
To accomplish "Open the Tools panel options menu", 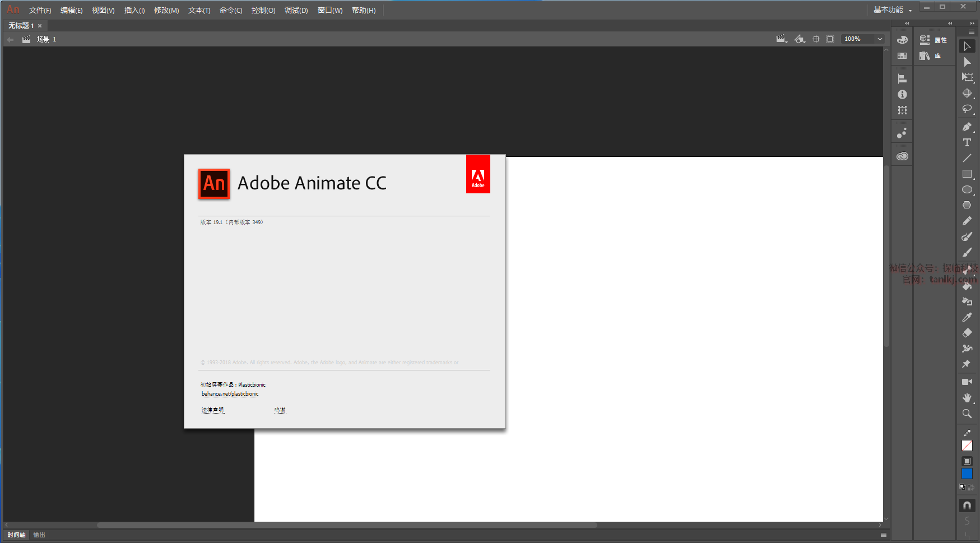I will (x=972, y=32).
